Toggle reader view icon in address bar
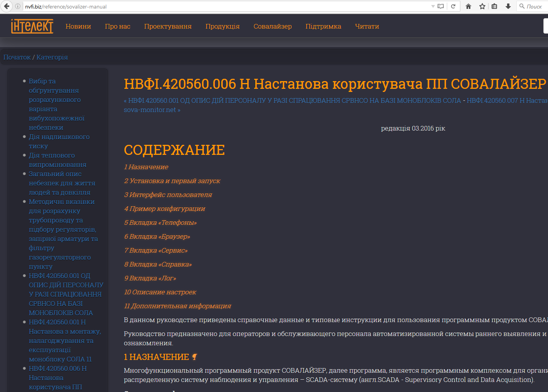 (441, 6)
